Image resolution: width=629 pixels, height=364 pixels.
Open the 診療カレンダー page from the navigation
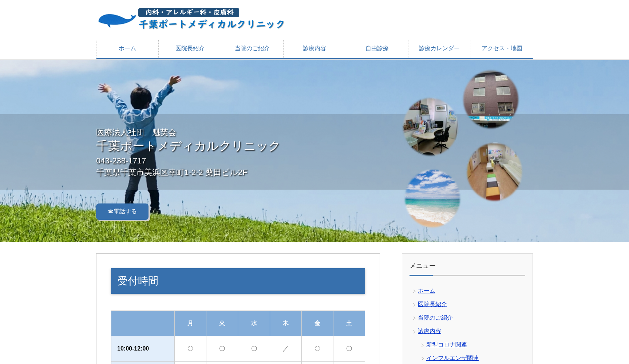[439, 48]
